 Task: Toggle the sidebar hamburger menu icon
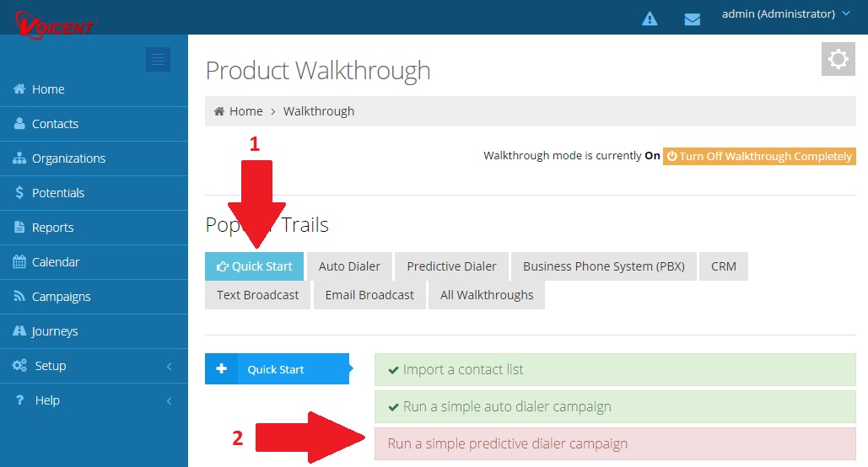coord(158,59)
